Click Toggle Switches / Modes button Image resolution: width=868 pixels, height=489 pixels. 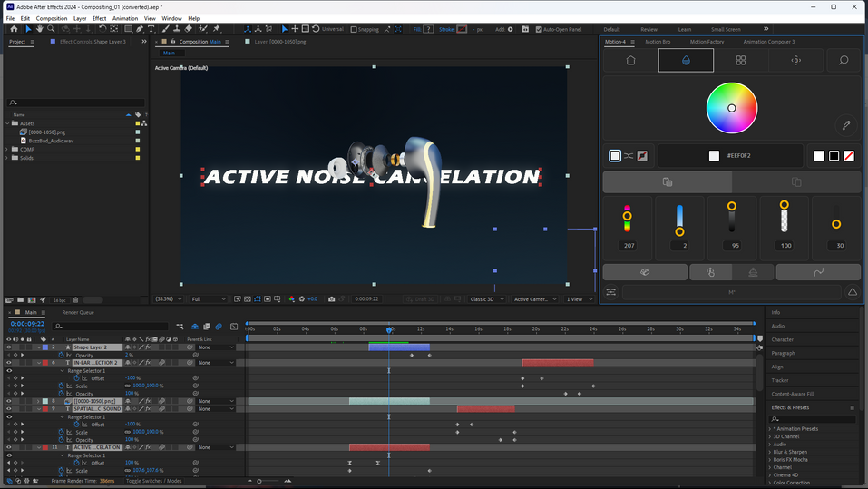coord(153,481)
